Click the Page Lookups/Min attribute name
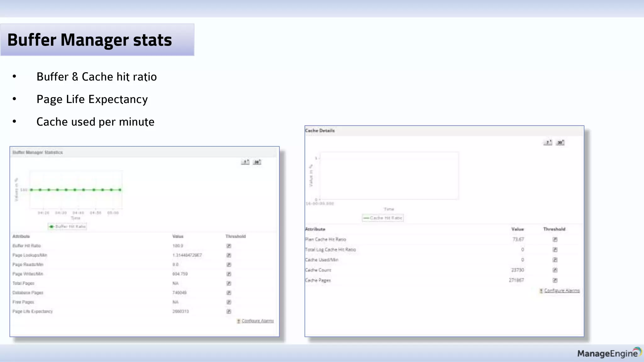This screenshot has height=362, width=644. [x=30, y=255]
